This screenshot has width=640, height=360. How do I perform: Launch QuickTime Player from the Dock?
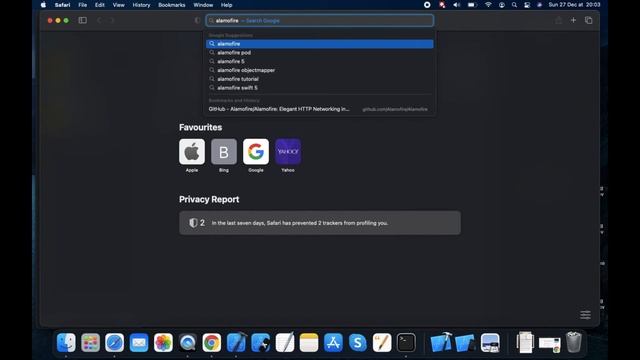click(x=187, y=342)
